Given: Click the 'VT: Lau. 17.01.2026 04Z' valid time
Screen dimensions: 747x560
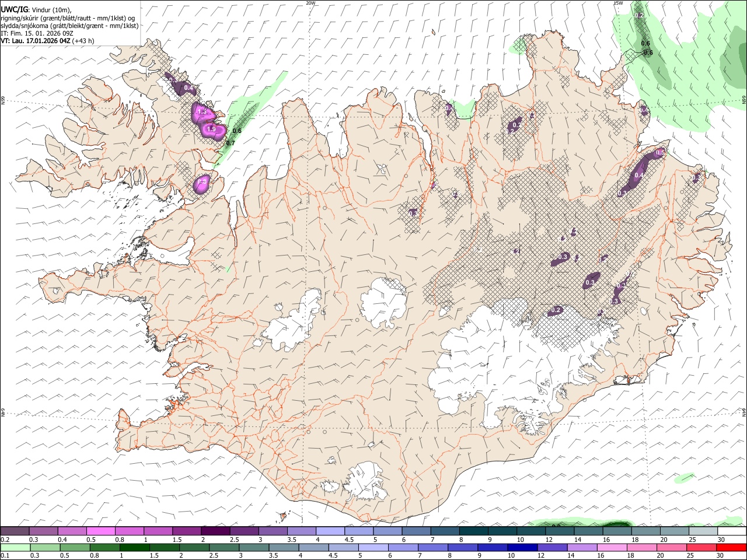Looking at the screenshot, I should tap(36, 41).
